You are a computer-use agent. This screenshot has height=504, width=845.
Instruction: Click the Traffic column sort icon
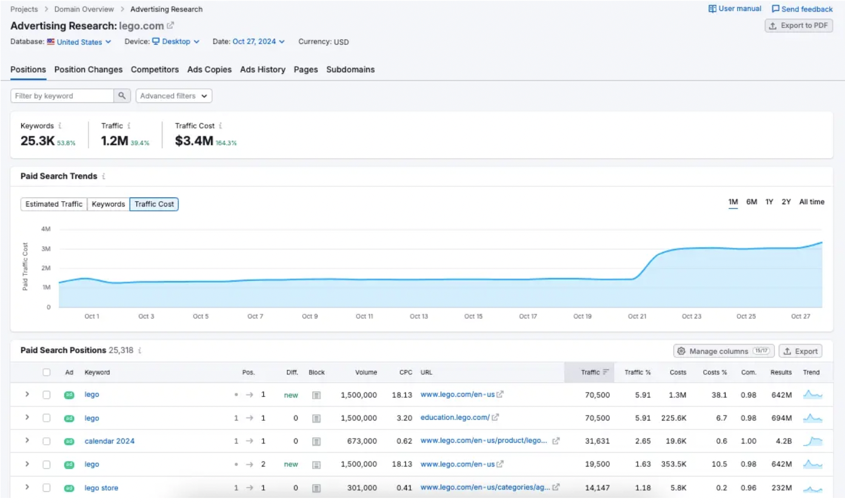pyautogui.click(x=606, y=373)
